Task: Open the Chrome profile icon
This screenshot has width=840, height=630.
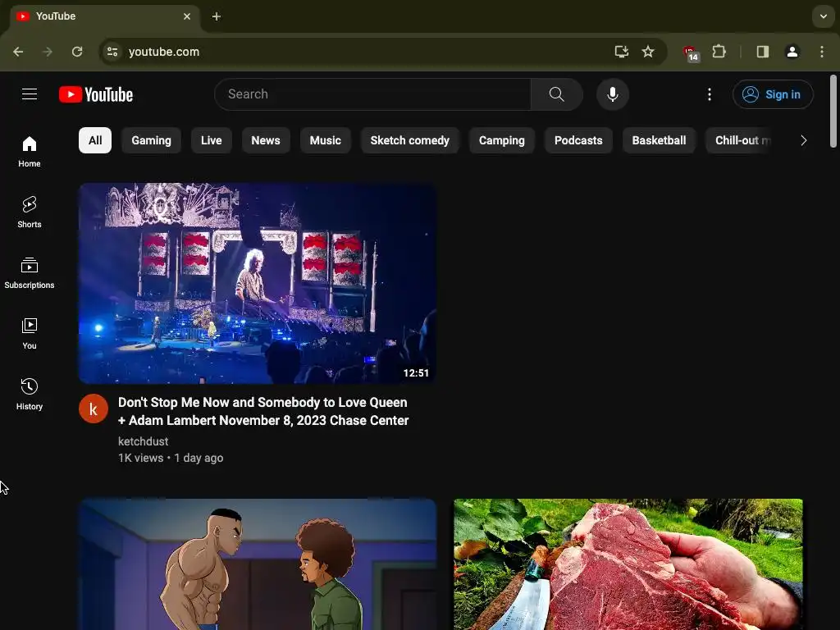Action: coord(792,52)
